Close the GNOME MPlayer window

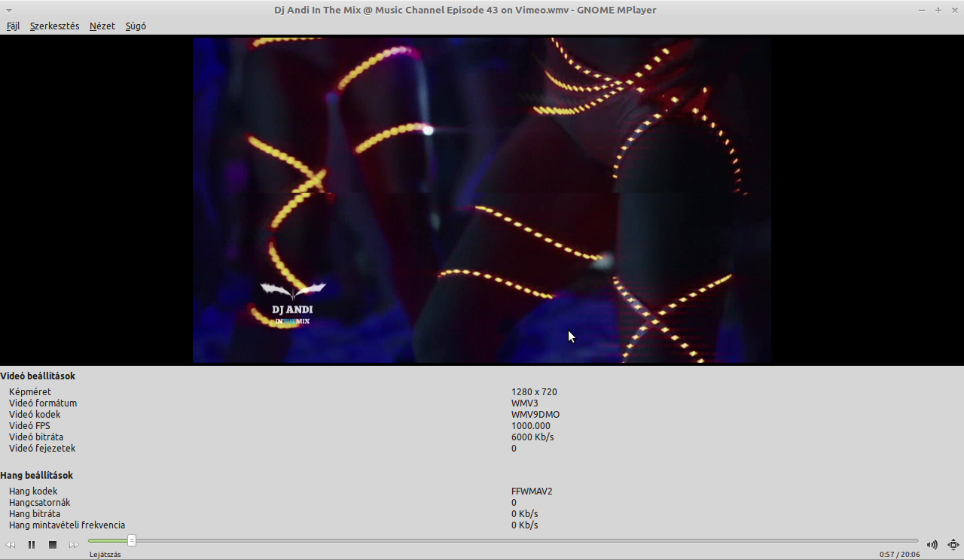click(954, 10)
